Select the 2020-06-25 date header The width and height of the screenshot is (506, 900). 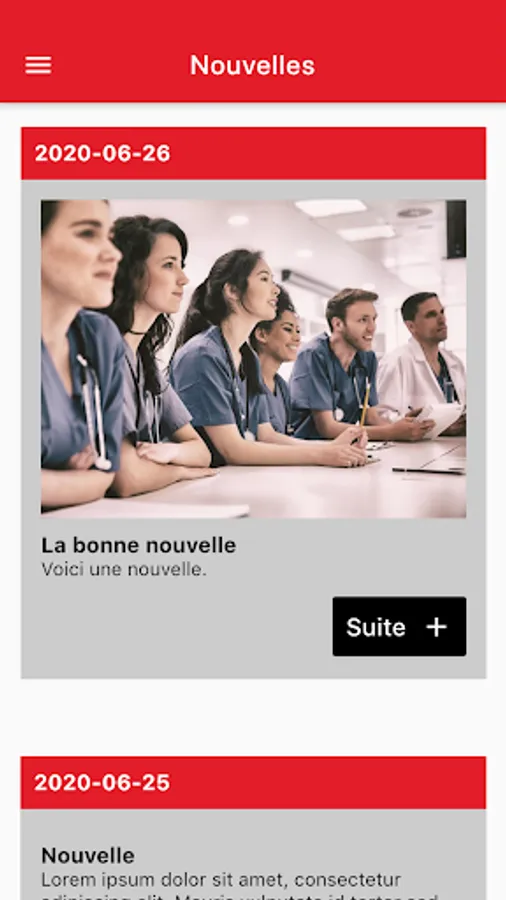253,782
